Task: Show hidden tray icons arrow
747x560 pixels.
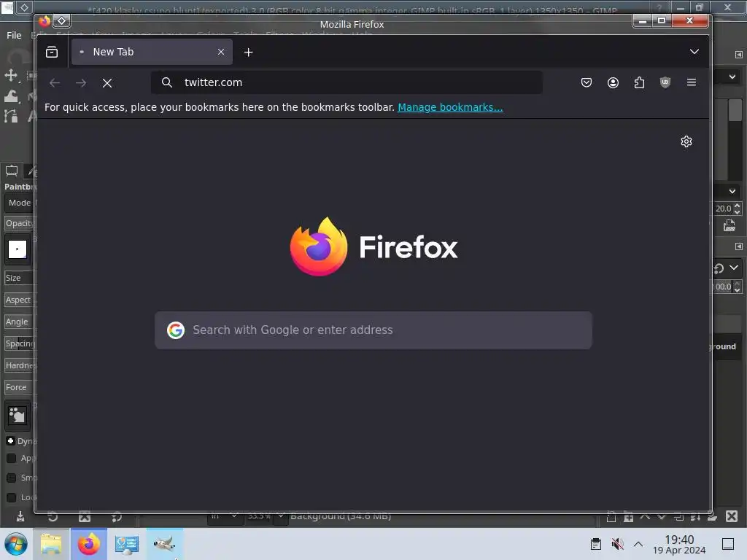Action: 638,544
